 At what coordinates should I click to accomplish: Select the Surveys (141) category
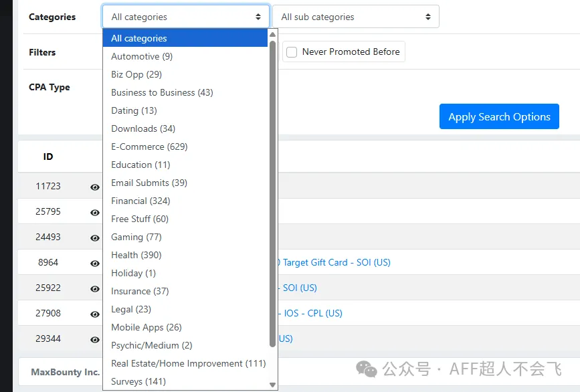click(138, 381)
